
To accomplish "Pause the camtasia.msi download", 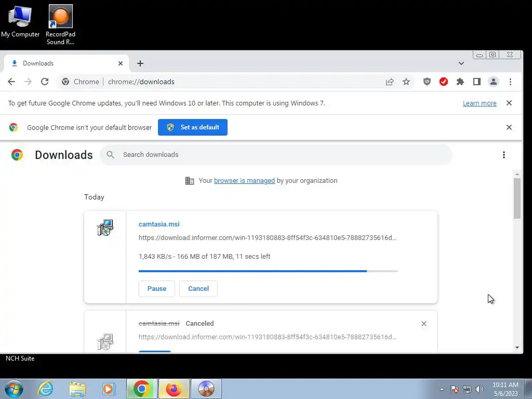I will 157,289.
